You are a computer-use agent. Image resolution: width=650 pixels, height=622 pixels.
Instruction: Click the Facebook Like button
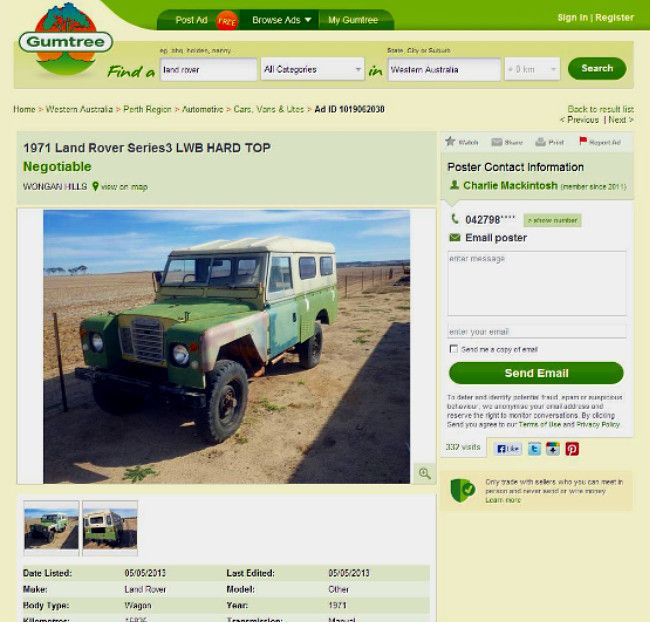tap(507, 449)
